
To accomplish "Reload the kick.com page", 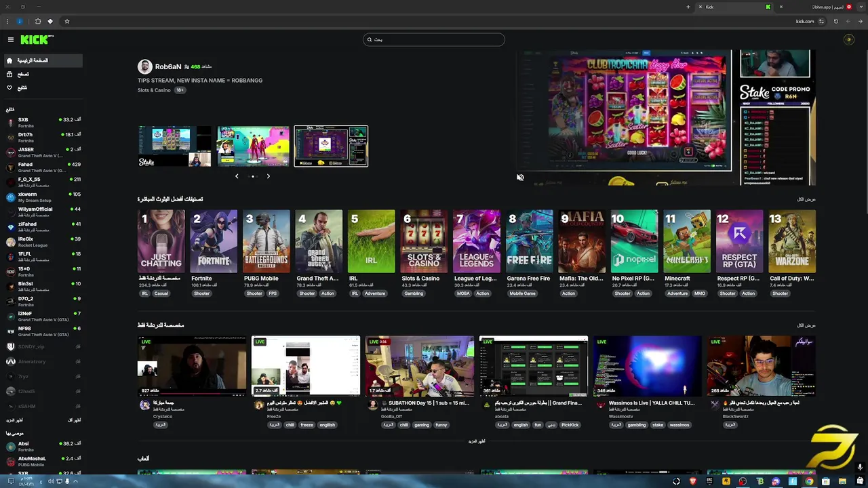I will coord(835,21).
